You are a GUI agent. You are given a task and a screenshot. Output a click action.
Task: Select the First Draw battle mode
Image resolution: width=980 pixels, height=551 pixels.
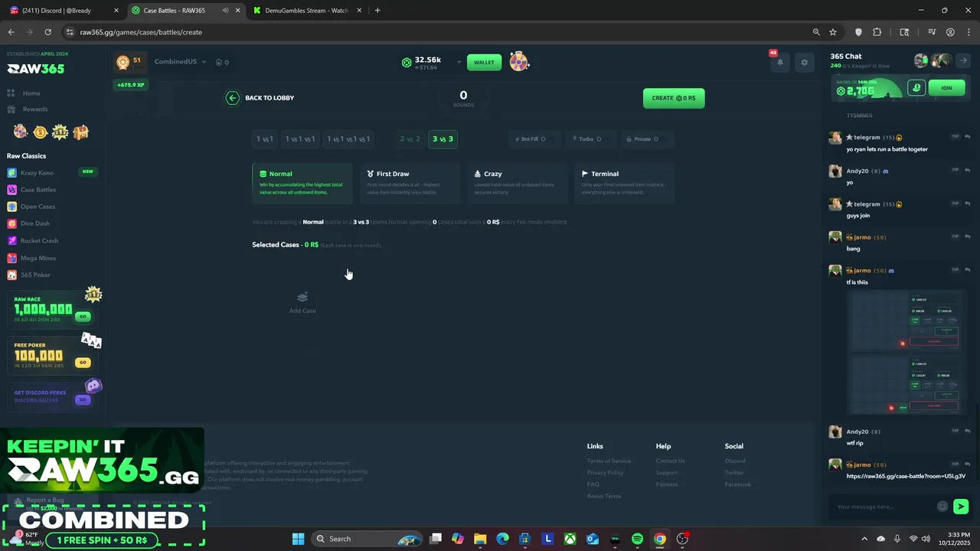point(410,183)
